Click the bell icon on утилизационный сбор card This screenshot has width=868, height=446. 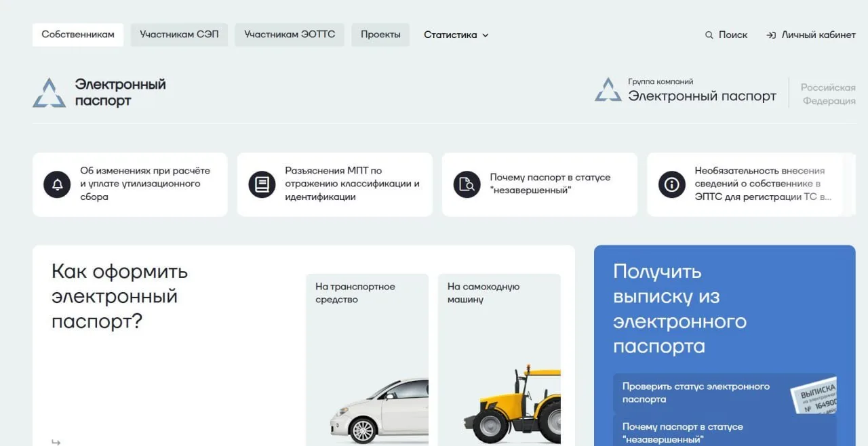57,184
